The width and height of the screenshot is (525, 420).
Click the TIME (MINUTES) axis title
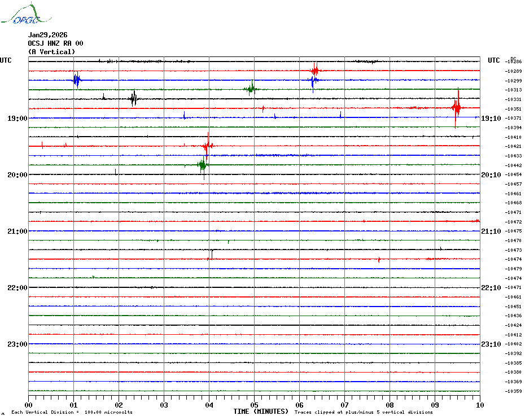261,412
